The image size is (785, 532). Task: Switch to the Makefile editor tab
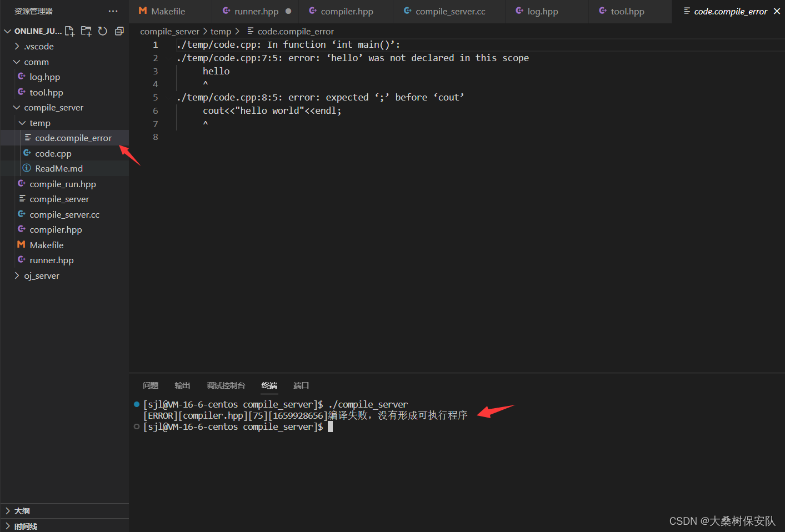pos(170,11)
